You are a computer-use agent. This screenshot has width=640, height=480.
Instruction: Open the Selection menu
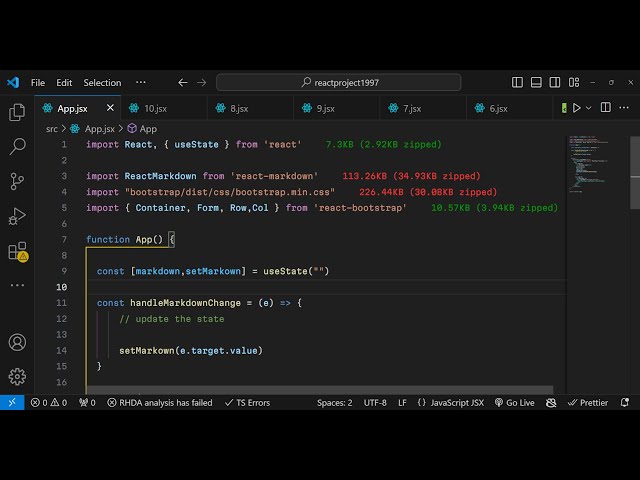(x=102, y=82)
